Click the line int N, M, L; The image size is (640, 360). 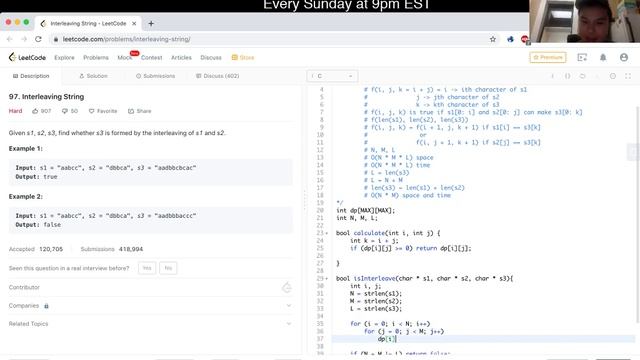point(357,218)
